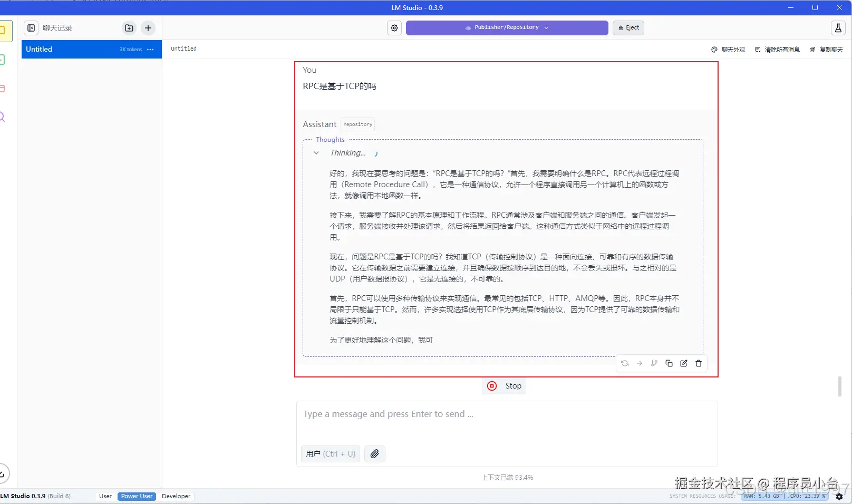
Task: Collapse the Thinking section
Action: click(x=316, y=153)
